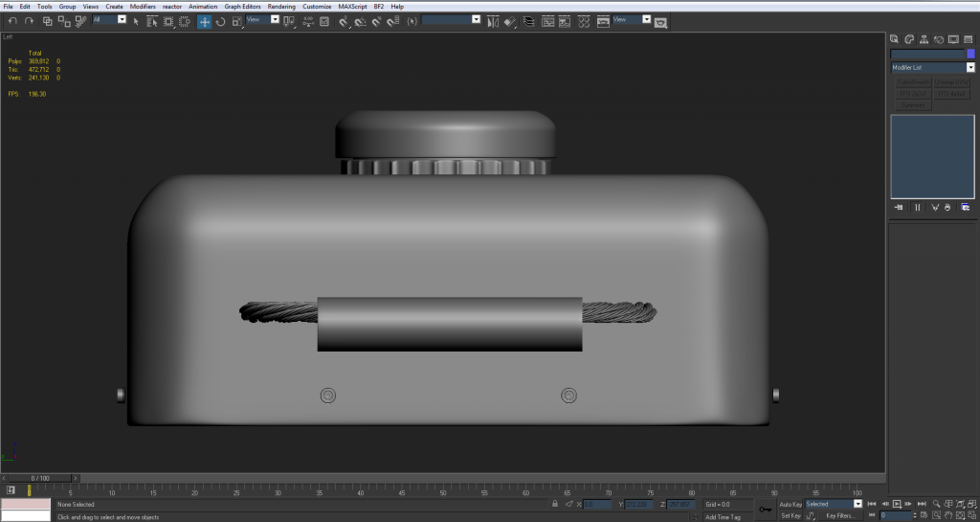Click the Play Animation button

coord(897,504)
